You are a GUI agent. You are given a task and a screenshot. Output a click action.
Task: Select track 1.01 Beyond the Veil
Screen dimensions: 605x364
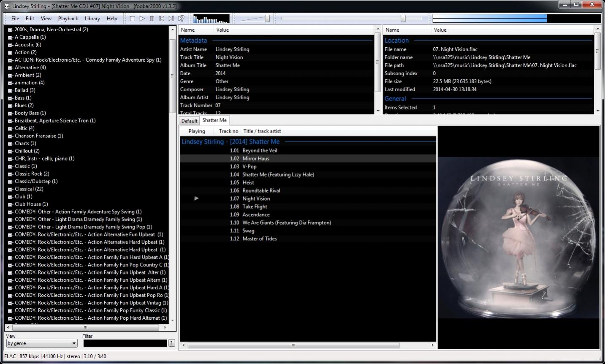click(308, 151)
